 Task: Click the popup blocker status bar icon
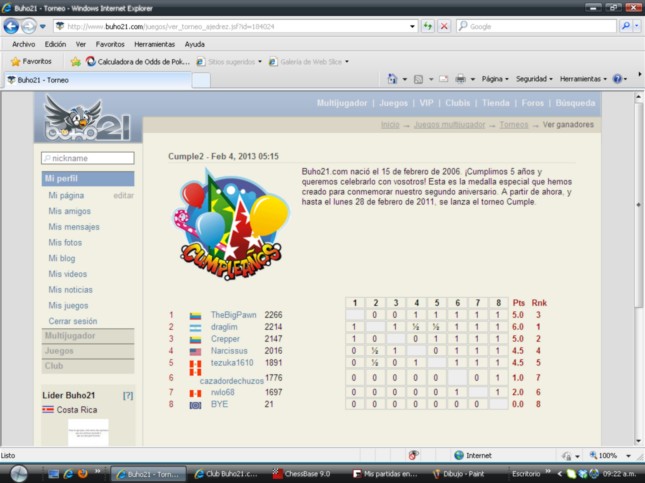[413, 455]
